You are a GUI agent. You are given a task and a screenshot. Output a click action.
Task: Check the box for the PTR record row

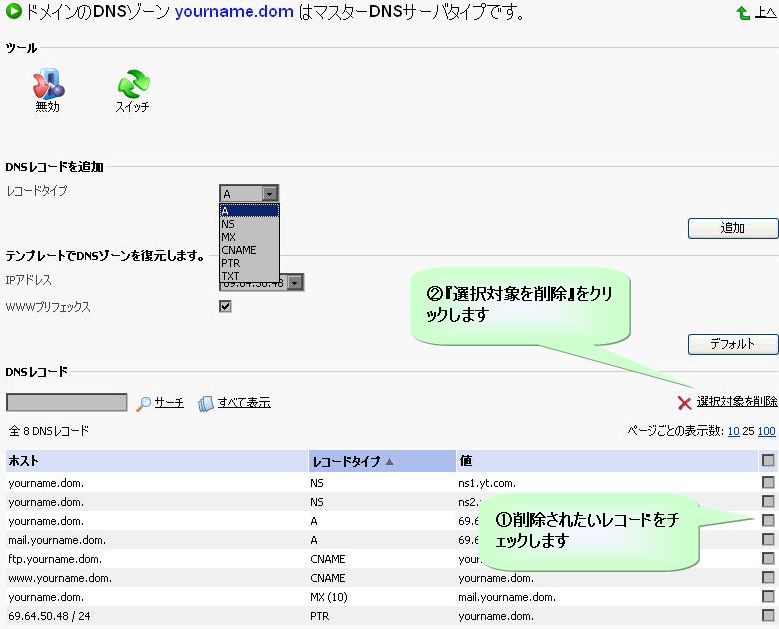coord(768,615)
